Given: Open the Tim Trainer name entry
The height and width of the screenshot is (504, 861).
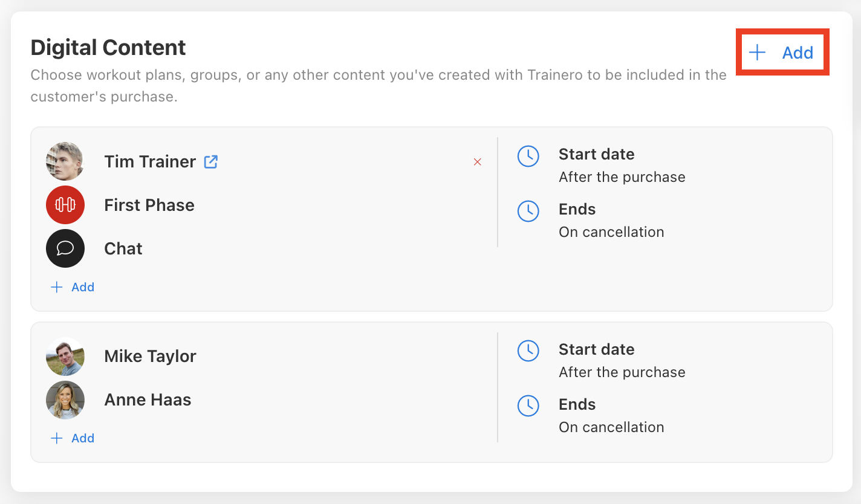Looking at the screenshot, I should [x=150, y=161].
